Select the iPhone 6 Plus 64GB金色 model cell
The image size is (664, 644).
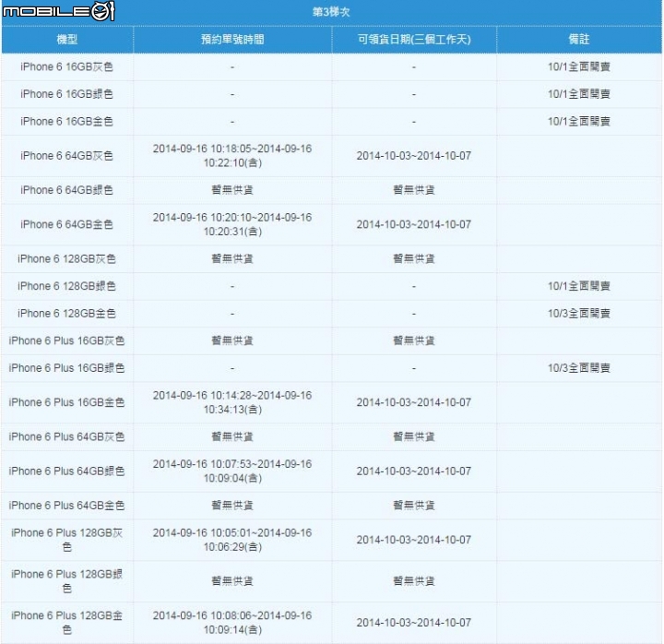(x=67, y=506)
